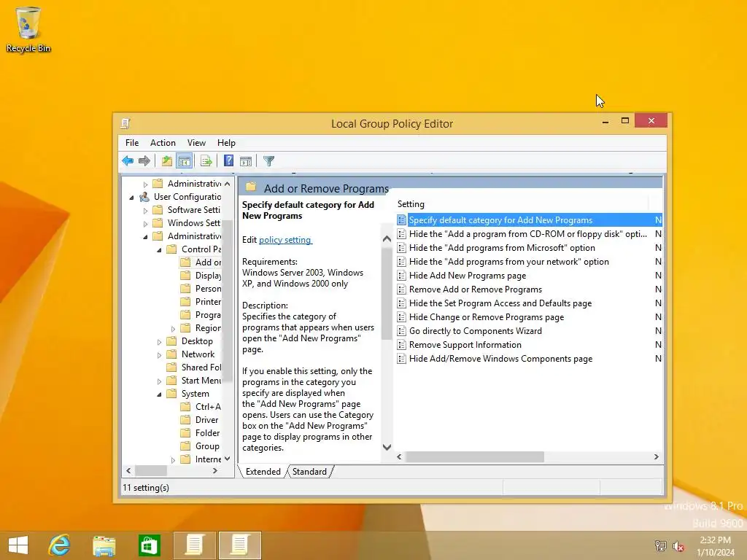Screen dimensions: 747x560
Task: Click the active Group Policy taskbar button
Action: (239, 545)
